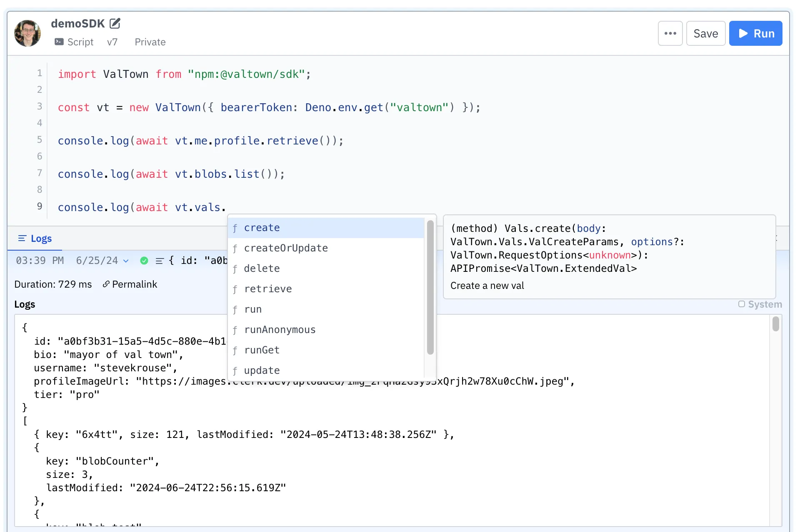Edit the demoSDK title via pencil icon
800x532 pixels.
click(x=115, y=23)
